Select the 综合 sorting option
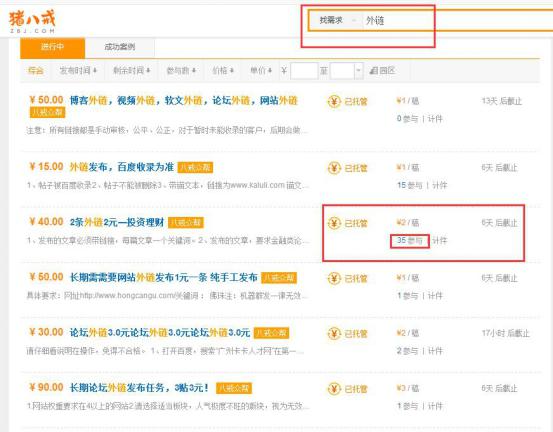This screenshot has width=553, height=432. (x=36, y=71)
